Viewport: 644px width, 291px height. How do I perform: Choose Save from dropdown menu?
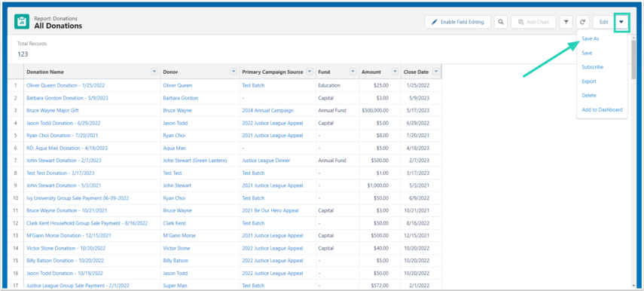(x=587, y=53)
